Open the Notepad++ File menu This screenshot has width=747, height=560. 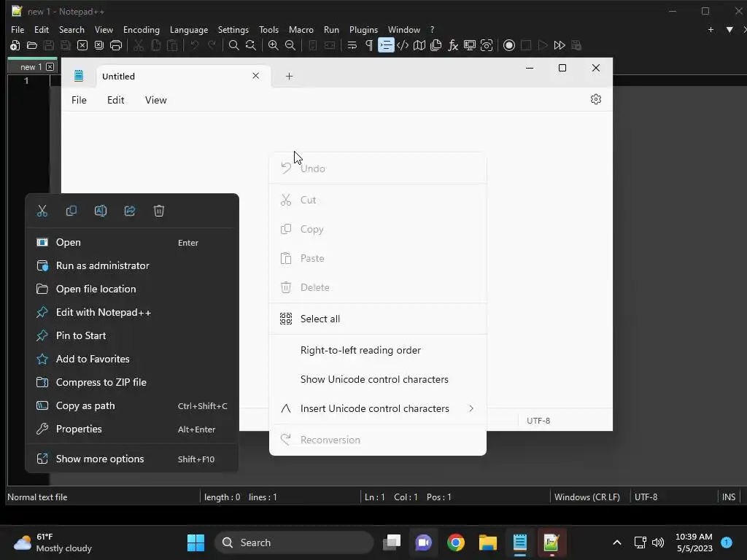(18, 29)
